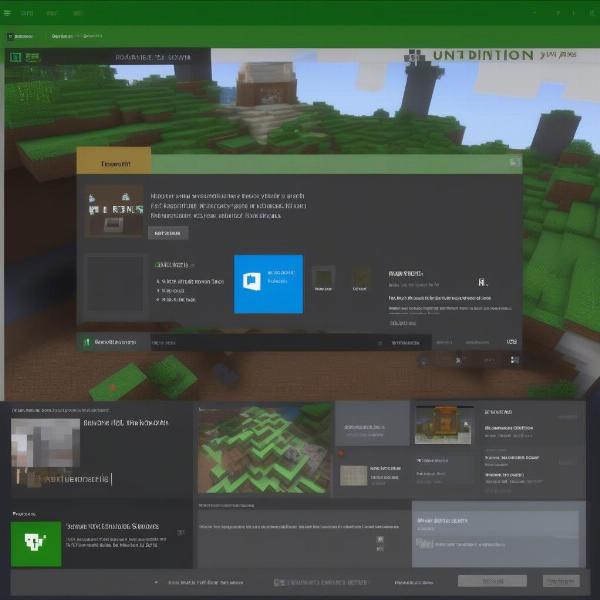Click the second breadcrumb in the green sub-header

tap(62, 36)
